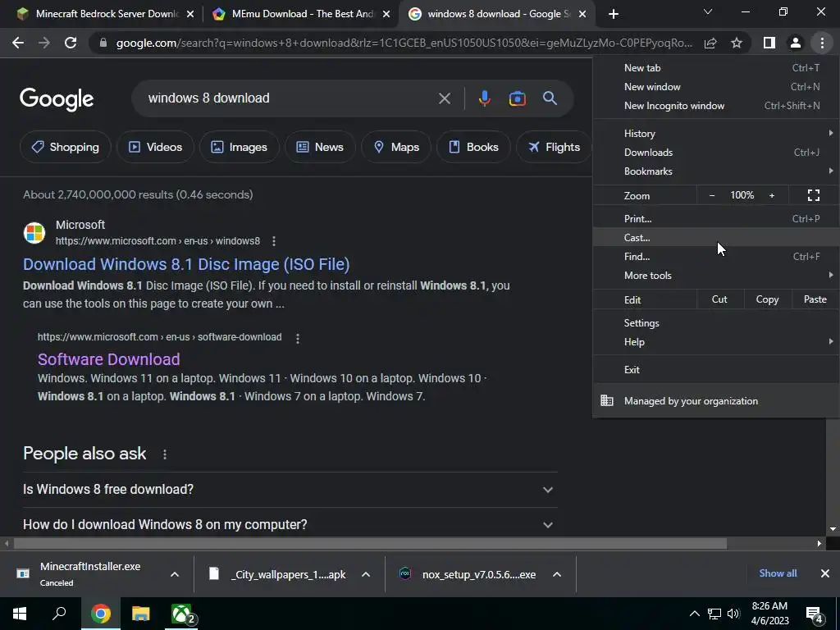This screenshot has width=840, height=630.
Task: Open the Chrome profile icon
Action: (x=796, y=43)
